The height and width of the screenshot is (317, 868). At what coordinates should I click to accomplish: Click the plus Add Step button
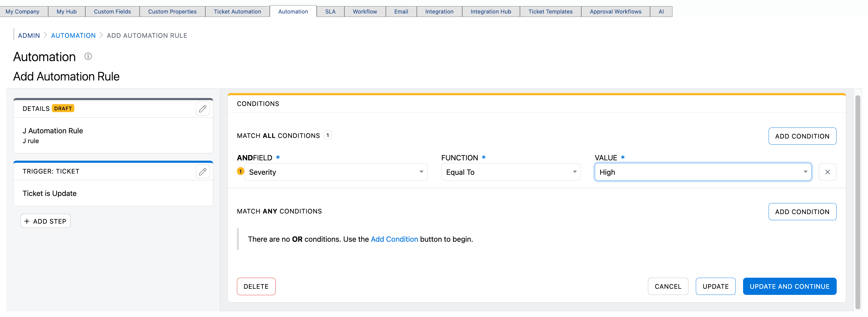[45, 221]
